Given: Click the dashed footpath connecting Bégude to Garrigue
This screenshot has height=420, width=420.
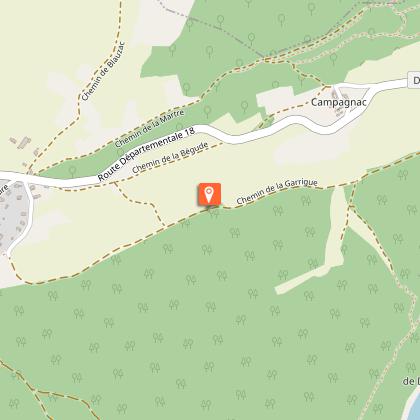Looking at the screenshot, I should pos(140,204).
